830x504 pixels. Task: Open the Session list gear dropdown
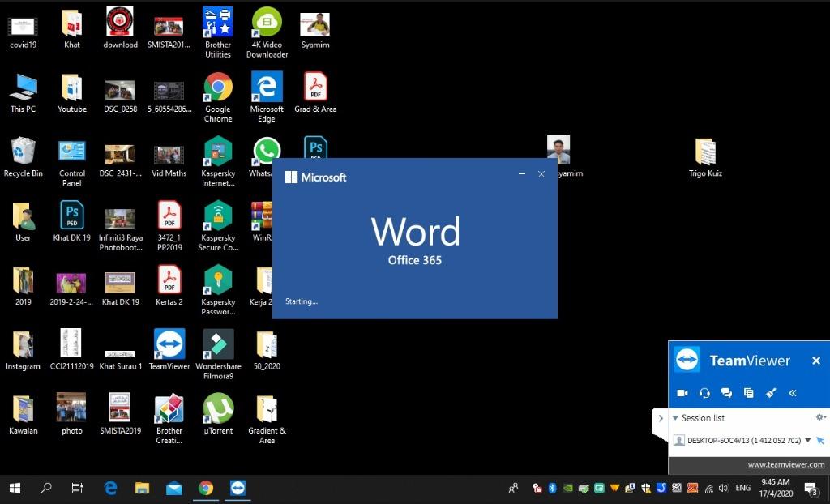pyautogui.click(x=820, y=417)
